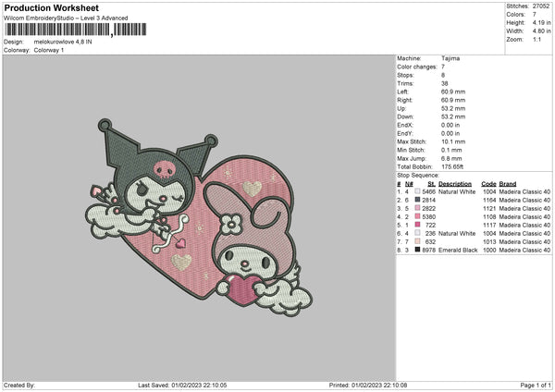Click the code 1117 in row 5

[489, 225]
